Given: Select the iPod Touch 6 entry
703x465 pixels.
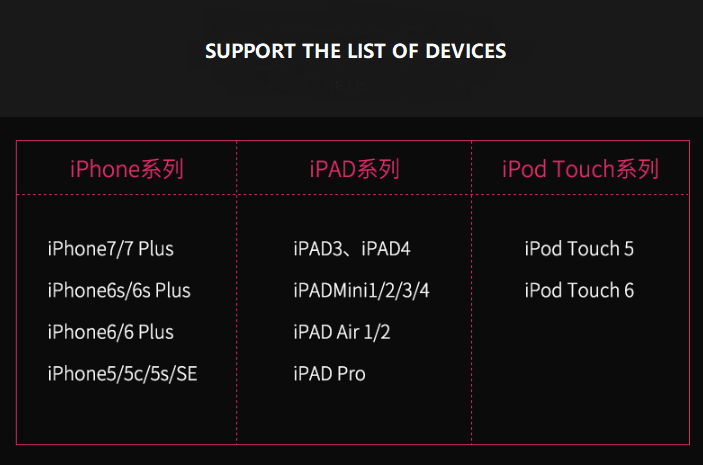Looking at the screenshot, I should pos(579,290).
